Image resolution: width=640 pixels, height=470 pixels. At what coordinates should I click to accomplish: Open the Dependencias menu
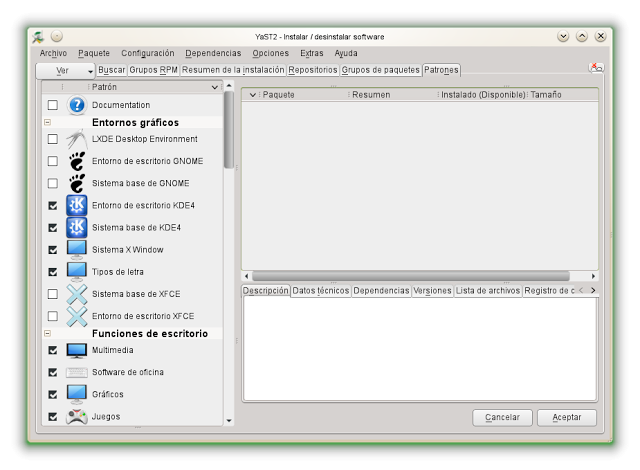213,53
